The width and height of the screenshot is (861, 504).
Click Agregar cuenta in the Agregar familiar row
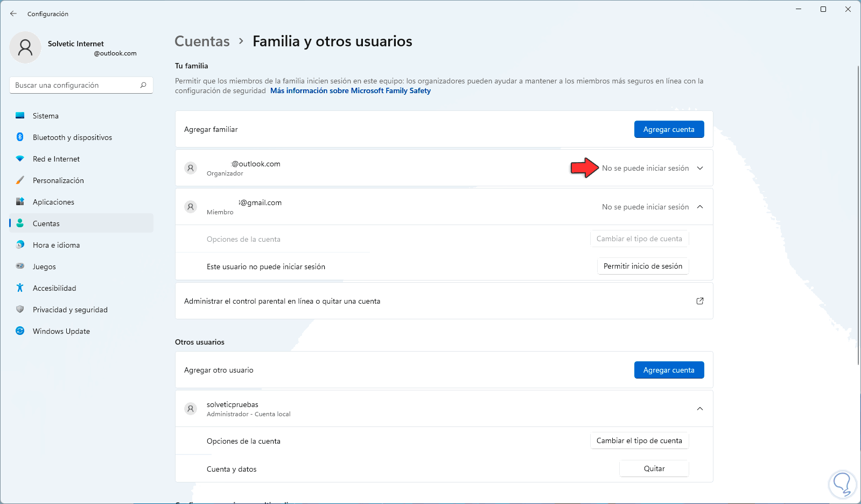(x=669, y=129)
